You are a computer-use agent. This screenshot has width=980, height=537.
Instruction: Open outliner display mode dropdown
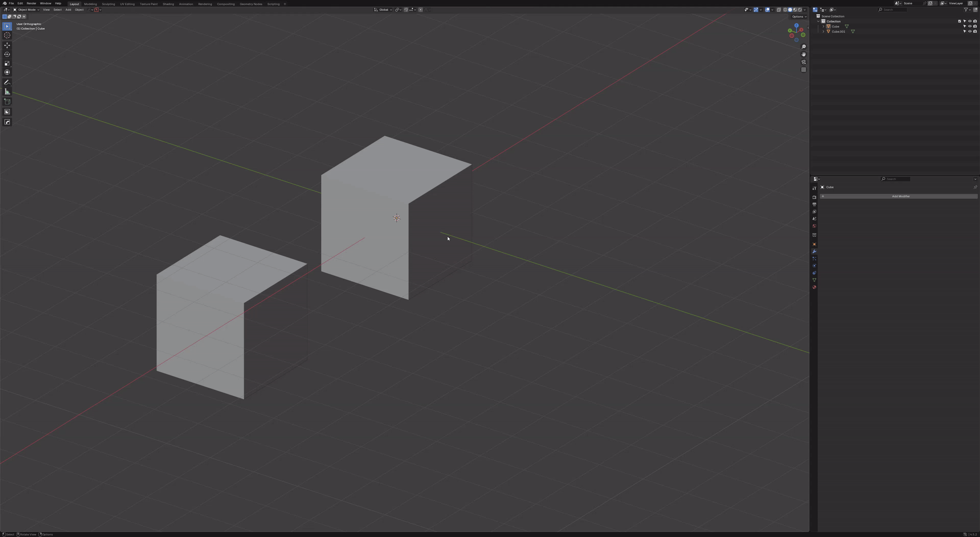point(832,10)
